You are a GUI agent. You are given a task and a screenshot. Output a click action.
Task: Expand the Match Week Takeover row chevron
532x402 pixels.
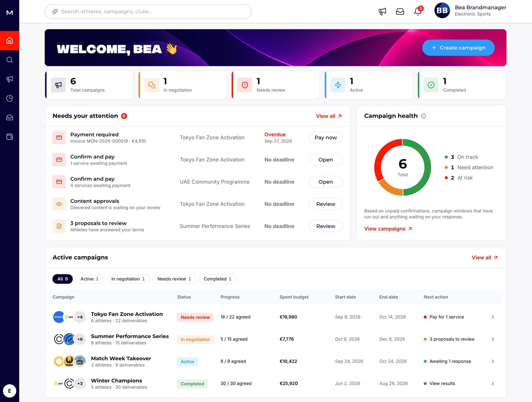[x=493, y=361]
